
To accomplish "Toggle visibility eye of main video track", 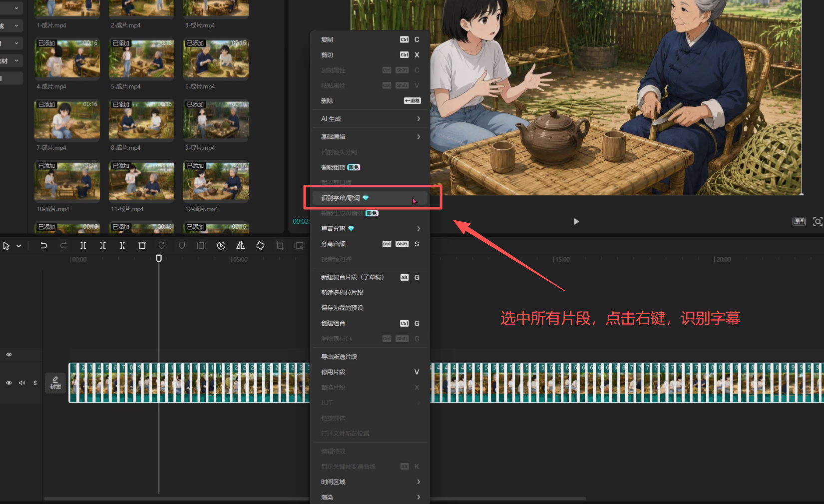I will click(x=9, y=383).
